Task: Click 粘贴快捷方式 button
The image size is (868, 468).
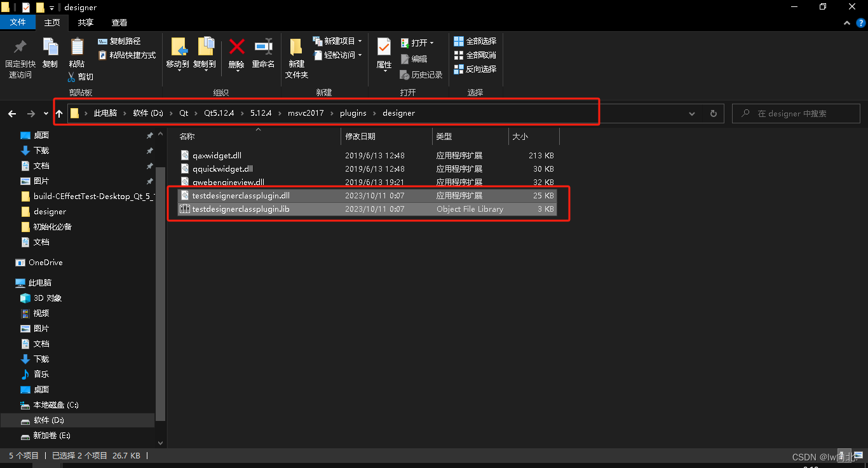Action: tap(127, 55)
